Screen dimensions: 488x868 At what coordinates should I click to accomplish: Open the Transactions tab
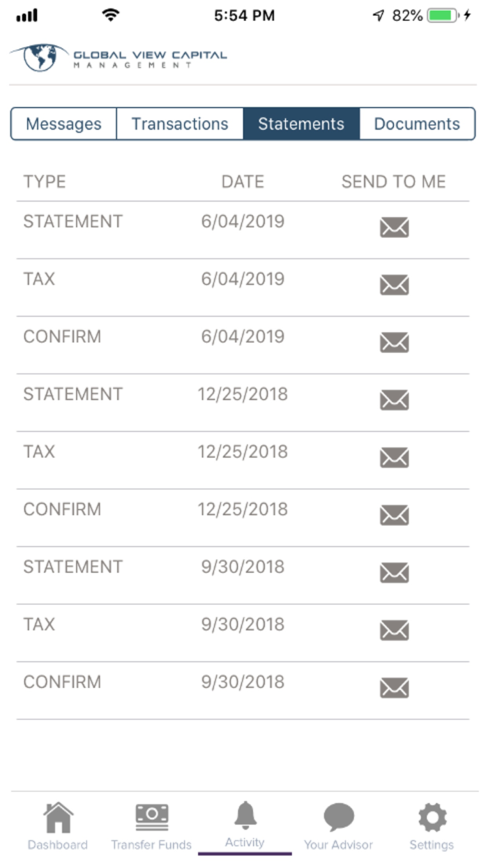tap(180, 124)
